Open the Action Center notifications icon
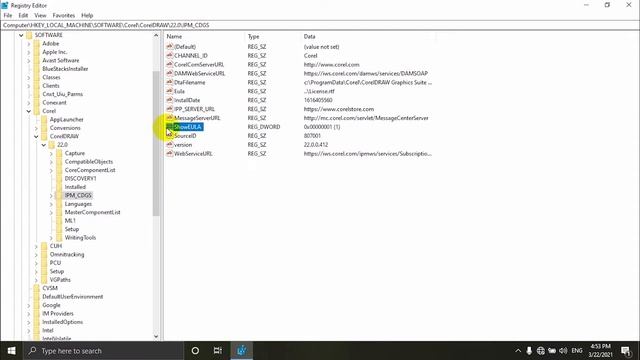 (626, 351)
